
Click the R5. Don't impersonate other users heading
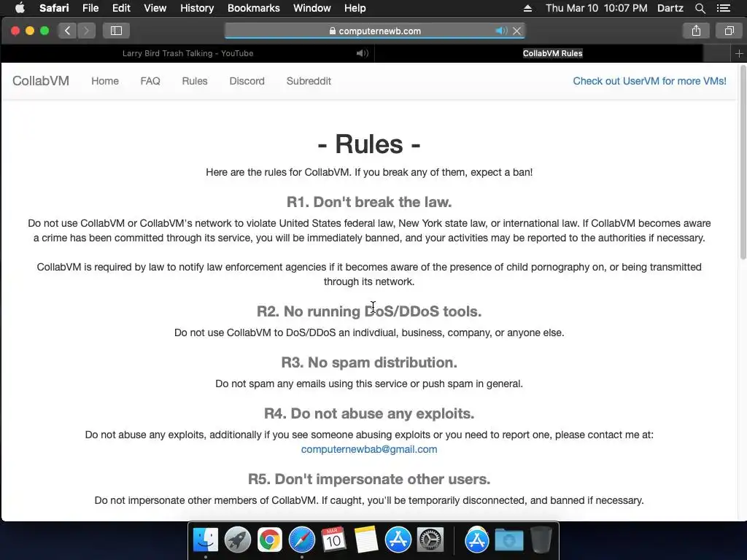368,479
